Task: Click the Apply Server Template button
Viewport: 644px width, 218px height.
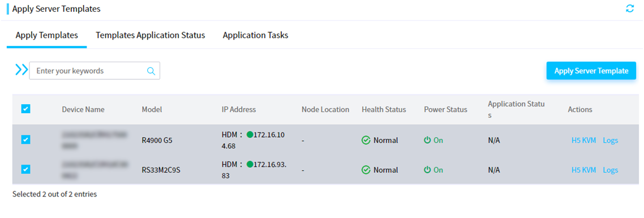Action: point(591,71)
